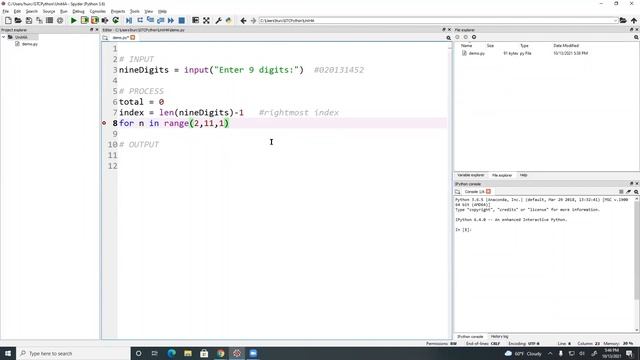
Task: Open the Projects menu
Action: click(118, 11)
